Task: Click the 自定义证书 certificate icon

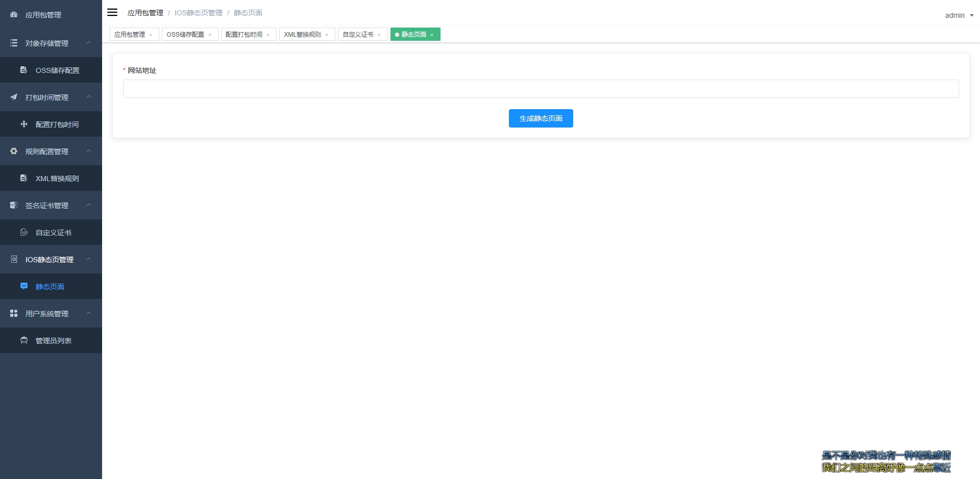Action: coord(23,232)
